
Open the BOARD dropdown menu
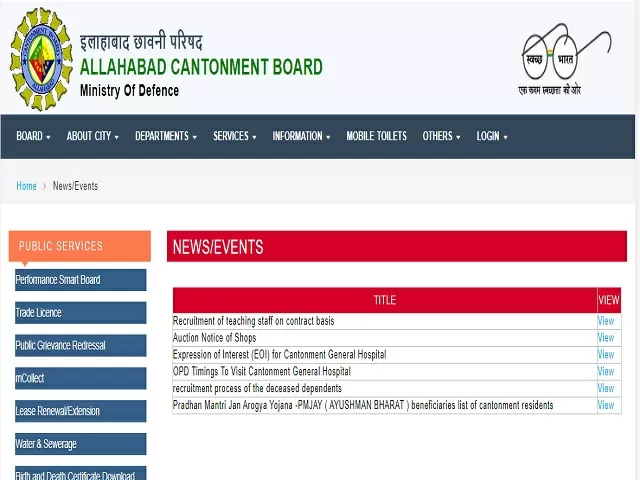pyautogui.click(x=33, y=136)
